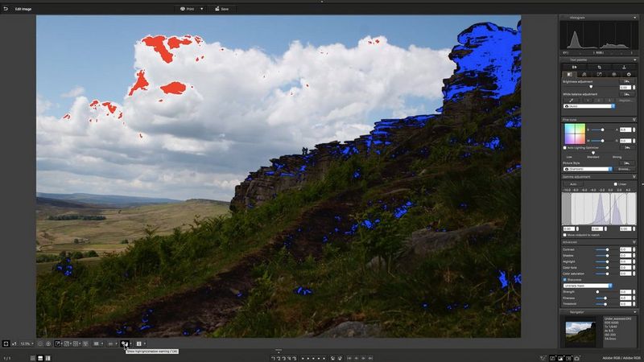Select the single image layout icon
Image resolution: width=644 pixels, height=362 pixels.
(40, 358)
